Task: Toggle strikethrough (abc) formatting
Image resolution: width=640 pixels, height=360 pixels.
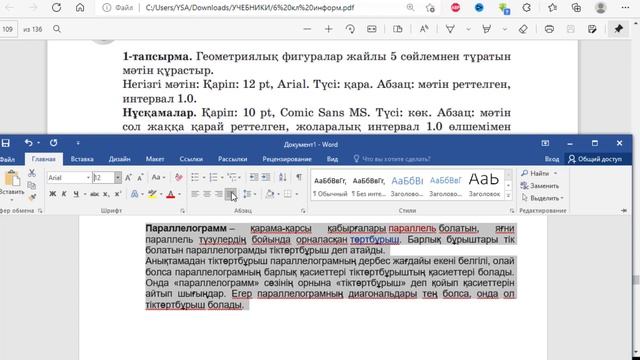Action: click(x=94, y=194)
